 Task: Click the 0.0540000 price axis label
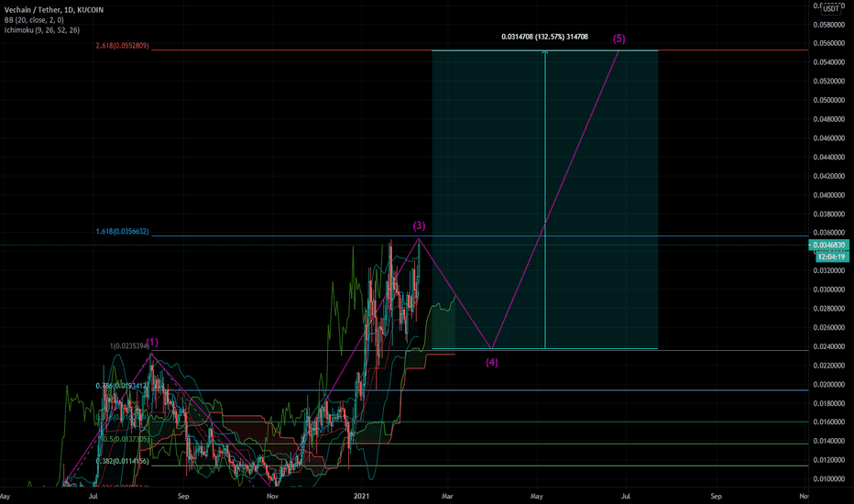tap(829, 62)
